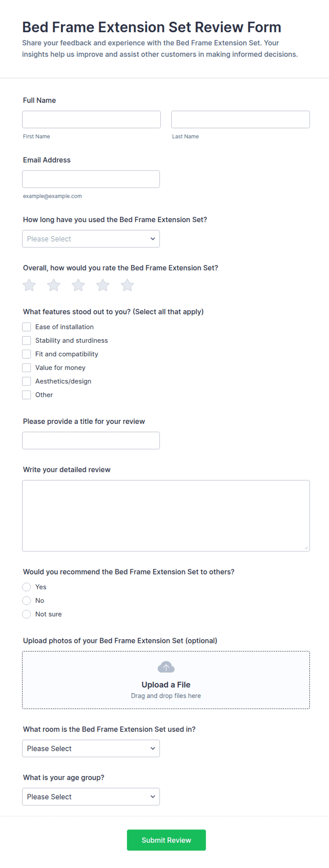Click inside the detailed review textarea
This screenshot has width=329, height=868.
pos(166,516)
